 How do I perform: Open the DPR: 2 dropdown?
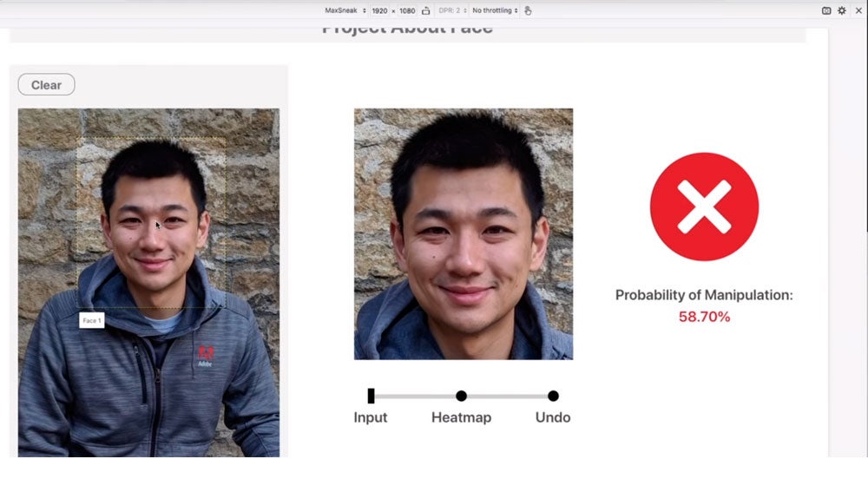450,10
